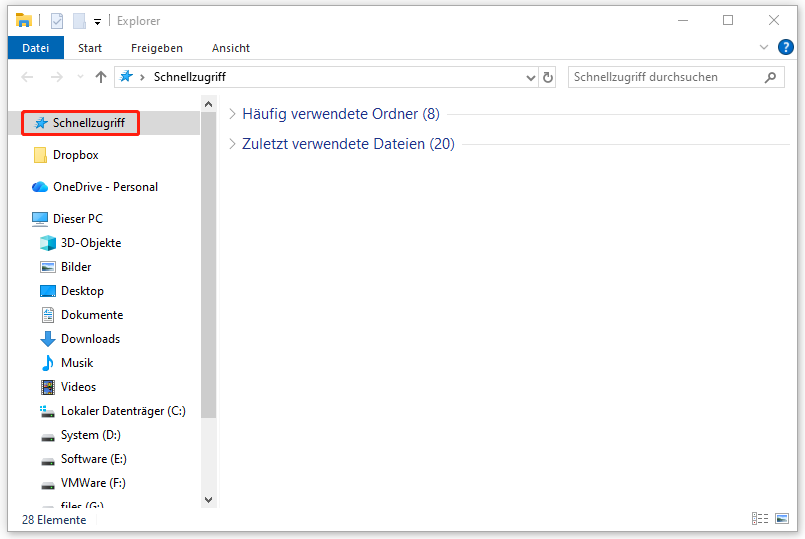The width and height of the screenshot is (805, 539).
Task: Click navigation pane scroll up arrow
Action: coord(208,104)
